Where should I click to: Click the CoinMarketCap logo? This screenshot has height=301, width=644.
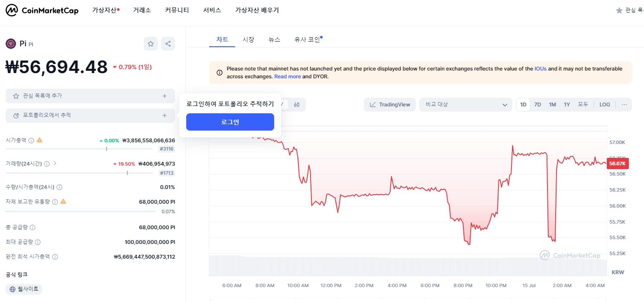pos(42,10)
